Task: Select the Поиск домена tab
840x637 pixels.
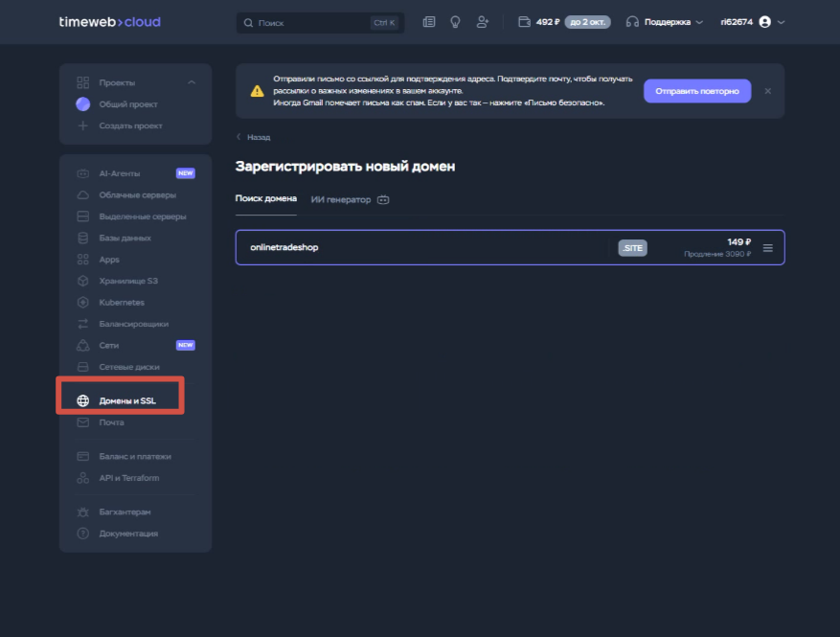Action: pos(265,199)
